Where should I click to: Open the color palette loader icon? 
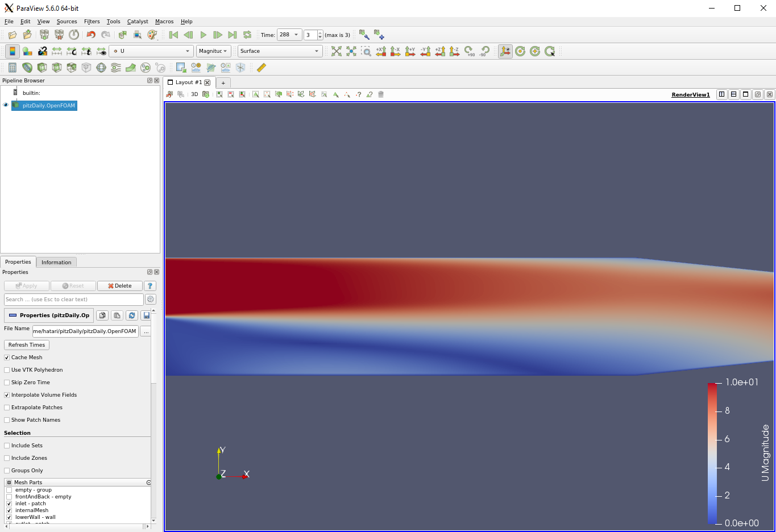pos(152,35)
